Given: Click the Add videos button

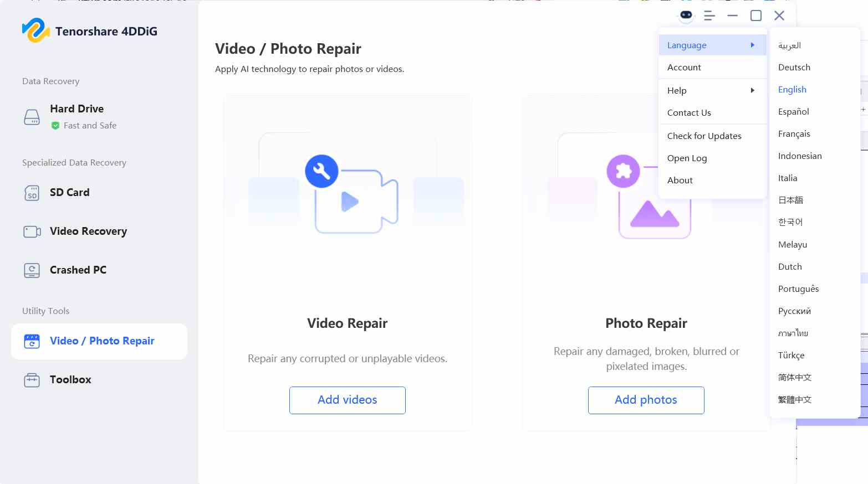Looking at the screenshot, I should (348, 400).
